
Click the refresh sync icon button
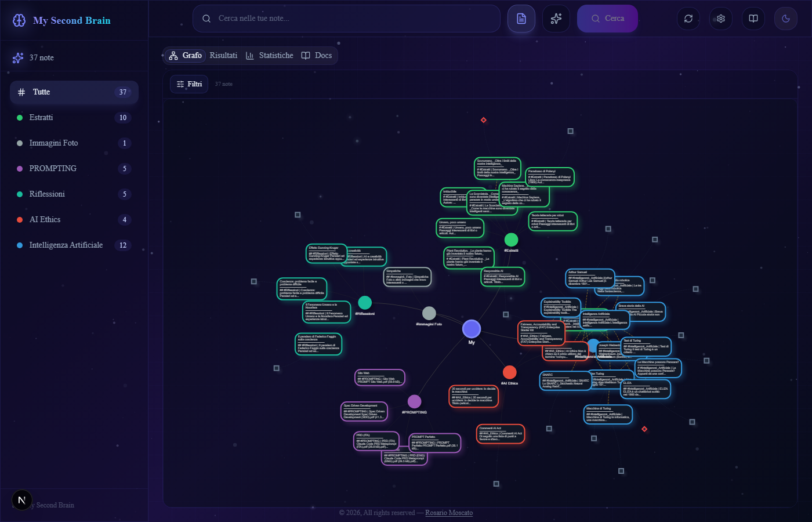688,19
